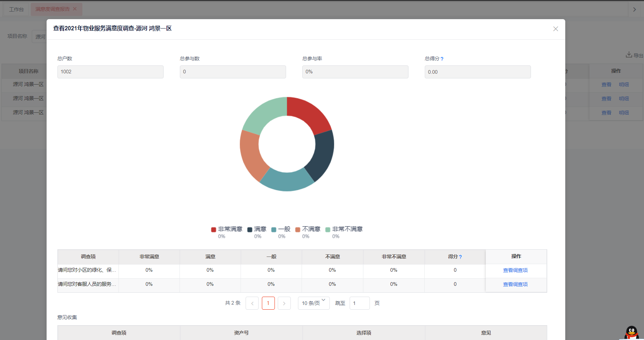Image resolution: width=644 pixels, height=340 pixels.
Task: Click the help icon beside 总得分
Action: coord(442,59)
